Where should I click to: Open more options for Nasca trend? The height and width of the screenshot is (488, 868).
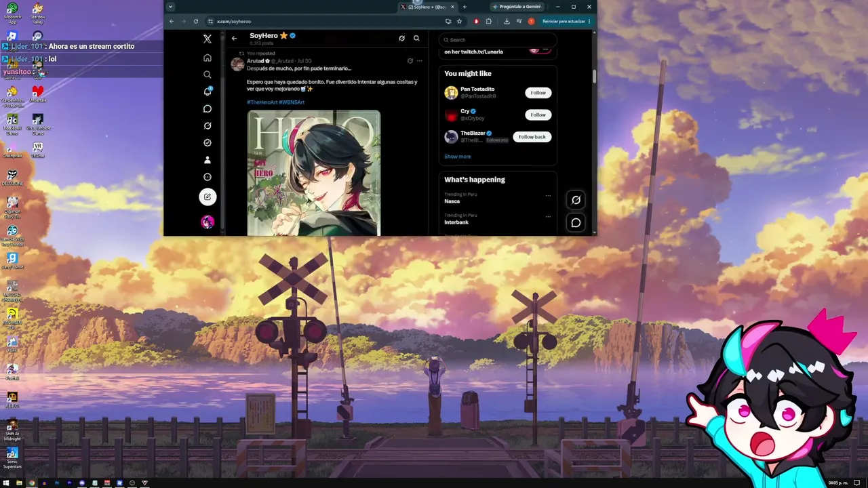point(548,196)
